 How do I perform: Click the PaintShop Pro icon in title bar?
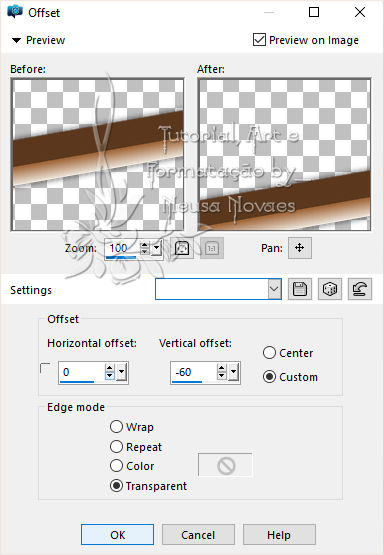pyautogui.click(x=15, y=12)
